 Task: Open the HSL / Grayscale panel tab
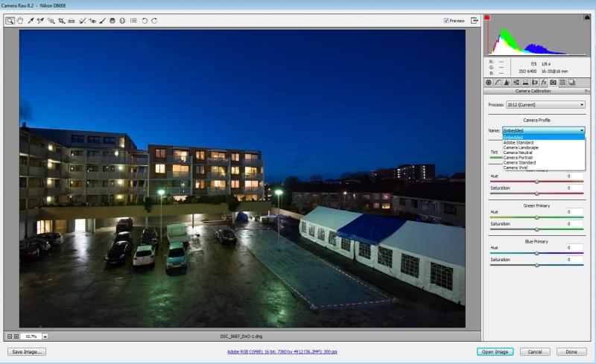click(516, 83)
